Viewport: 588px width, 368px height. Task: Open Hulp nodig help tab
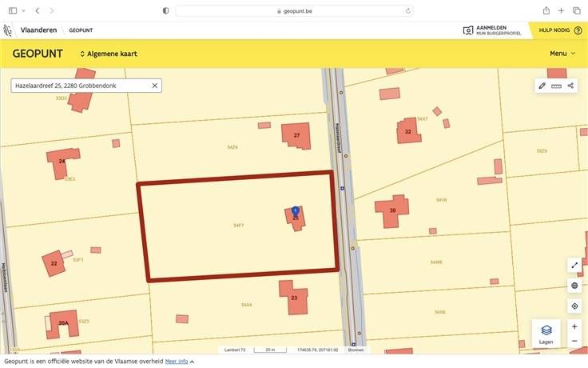(x=560, y=30)
